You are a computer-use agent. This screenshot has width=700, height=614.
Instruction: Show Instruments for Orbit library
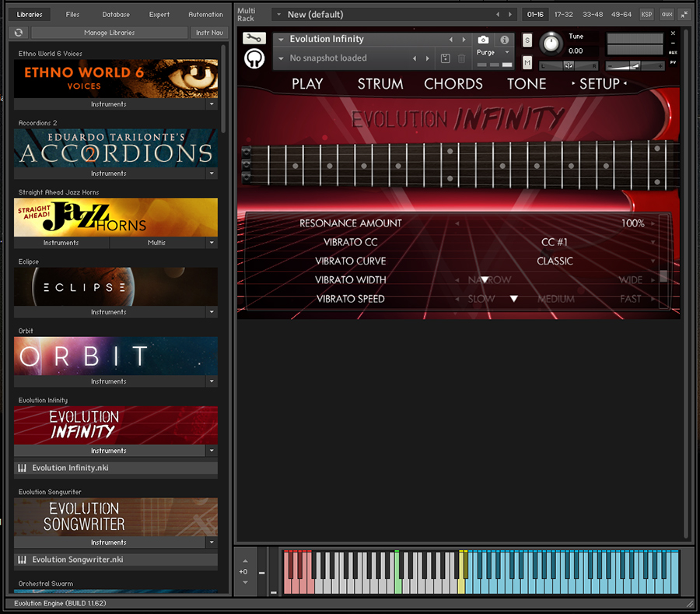coord(109,381)
